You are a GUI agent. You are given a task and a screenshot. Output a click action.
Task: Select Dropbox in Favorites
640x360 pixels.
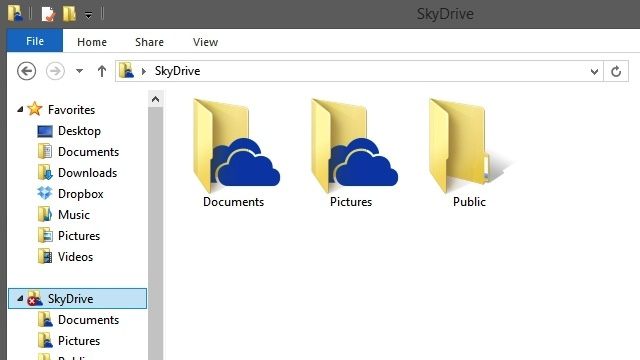point(70,194)
